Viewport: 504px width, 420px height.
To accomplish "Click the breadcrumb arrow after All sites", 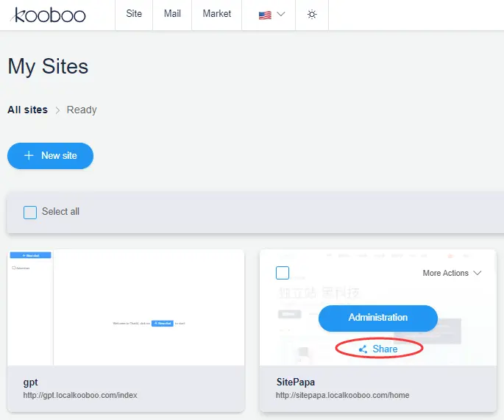I will point(57,110).
